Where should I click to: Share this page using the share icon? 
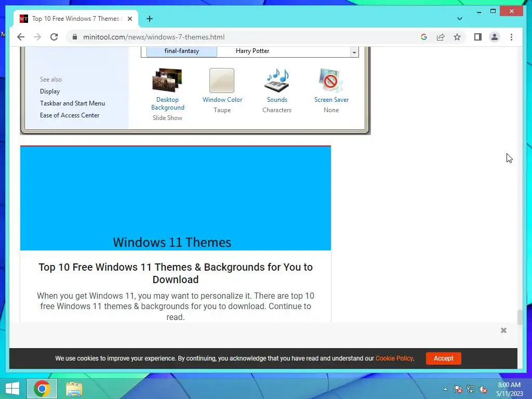tap(441, 37)
